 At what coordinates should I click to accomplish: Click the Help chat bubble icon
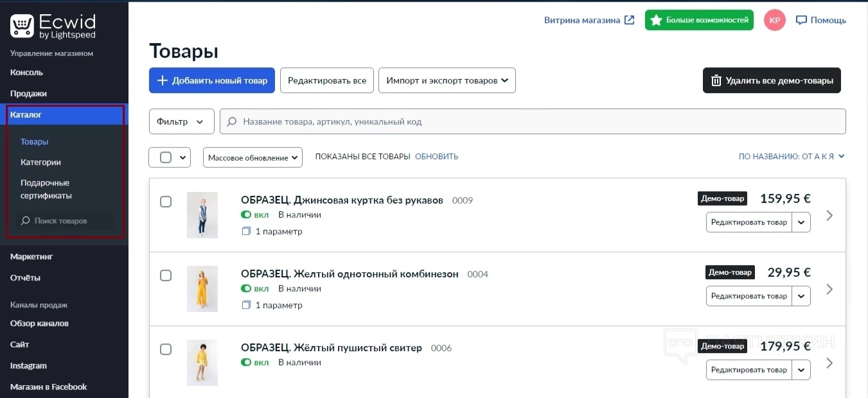801,20
